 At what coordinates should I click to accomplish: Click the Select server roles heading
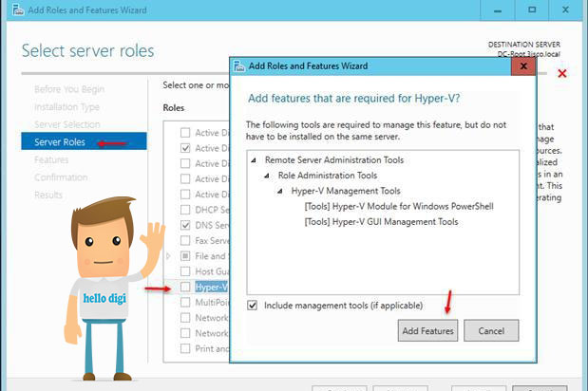(87, 51)
